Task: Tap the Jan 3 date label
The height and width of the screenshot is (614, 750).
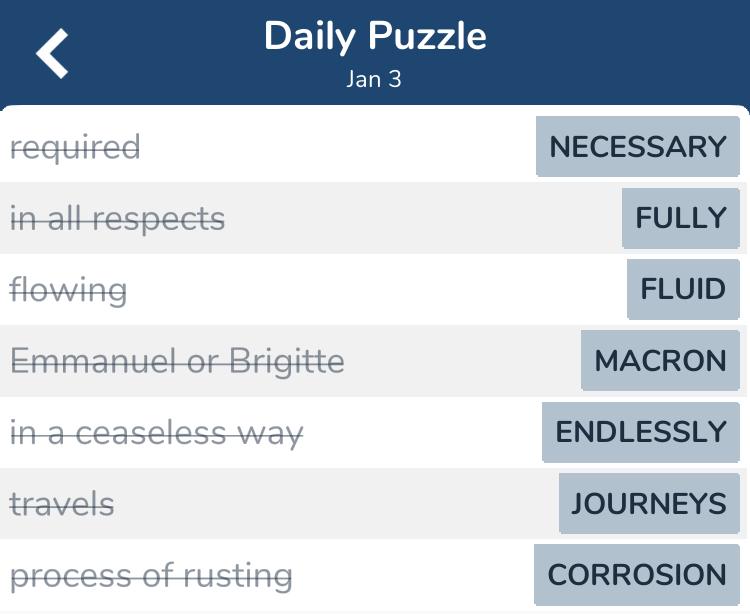Action: coord(374,79)
